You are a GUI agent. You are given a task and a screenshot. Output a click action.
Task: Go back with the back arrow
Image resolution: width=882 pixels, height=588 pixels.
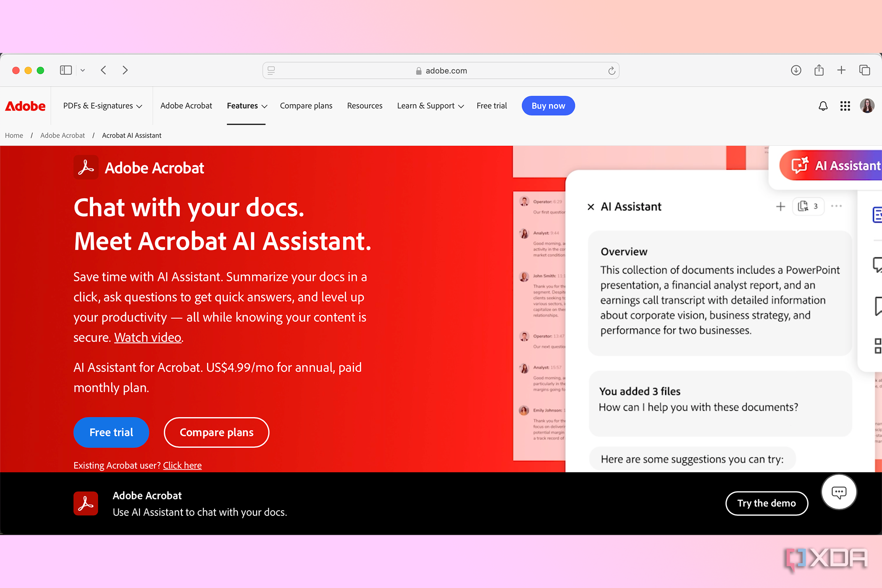pyautogui.click(x=104, y=70)
